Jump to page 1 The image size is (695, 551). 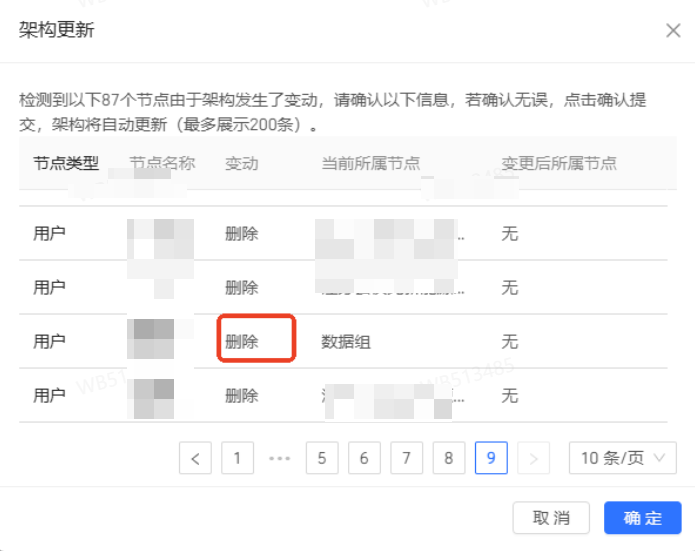(237, 459)
